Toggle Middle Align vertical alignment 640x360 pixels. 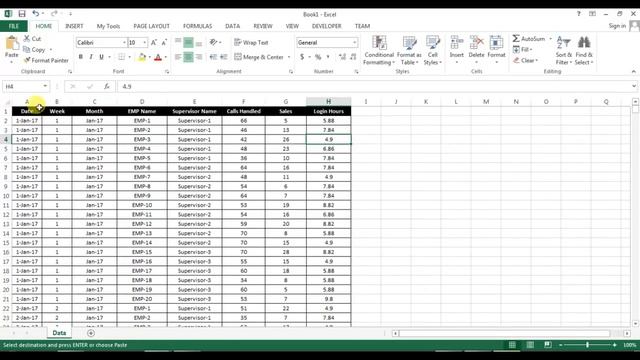click(188, 42)
